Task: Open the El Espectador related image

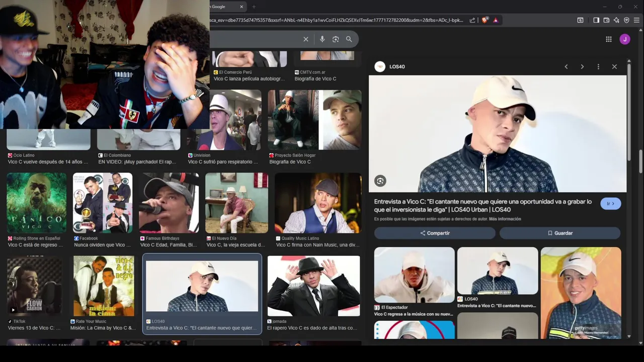Action: 415,275
